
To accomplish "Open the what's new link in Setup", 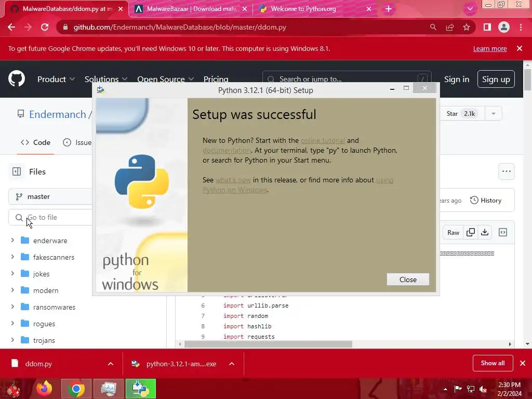I will click(233, 180).
